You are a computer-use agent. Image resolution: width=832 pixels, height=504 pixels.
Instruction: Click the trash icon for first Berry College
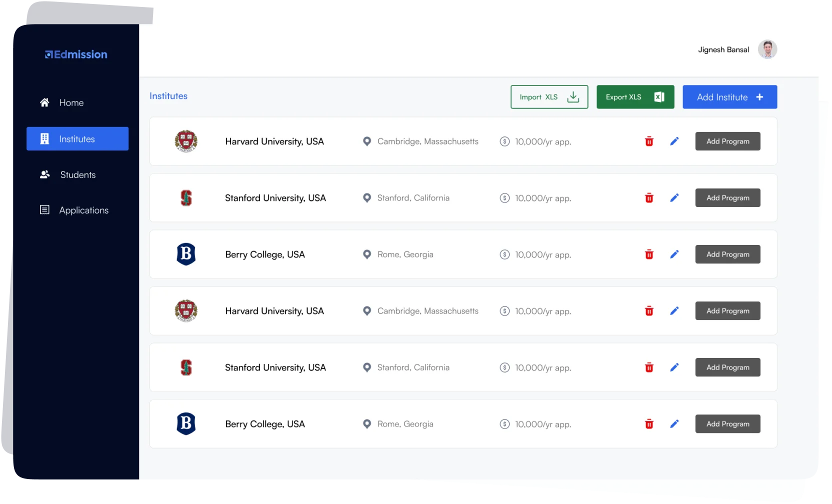point(649,254)
